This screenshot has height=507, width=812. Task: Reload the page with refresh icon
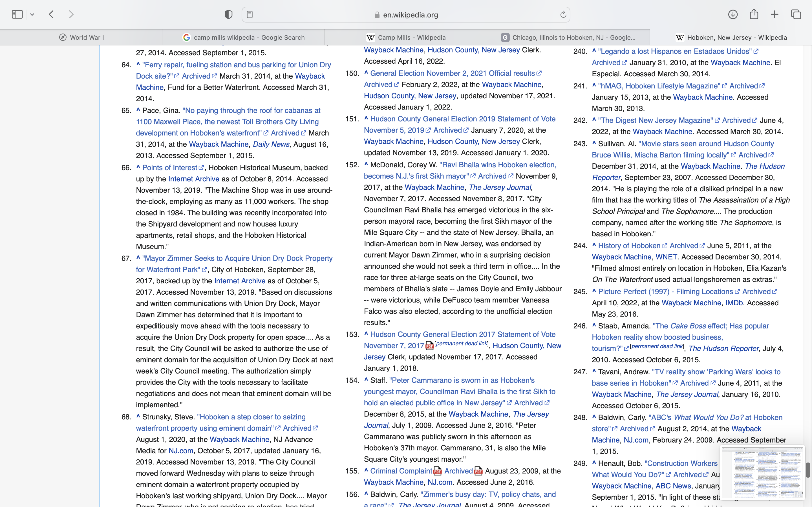(563, 15)
